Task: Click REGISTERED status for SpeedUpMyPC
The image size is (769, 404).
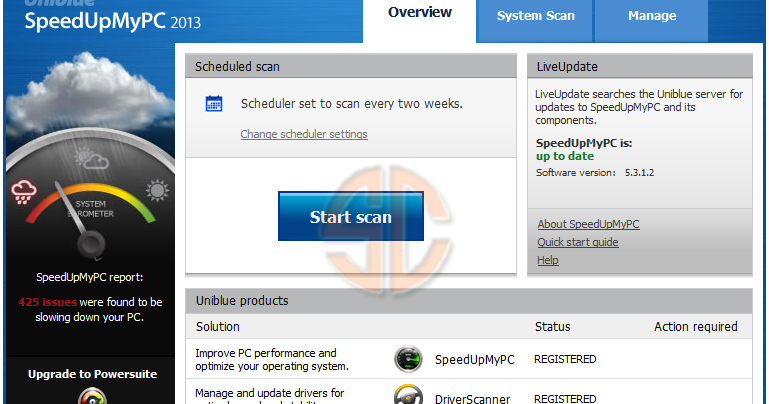Action: coord(565,359)
